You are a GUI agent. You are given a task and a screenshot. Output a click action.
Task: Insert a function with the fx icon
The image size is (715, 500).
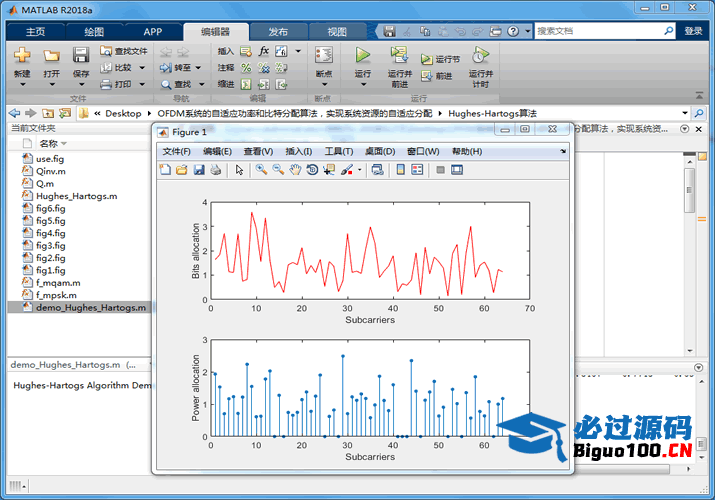coord(264,51)
